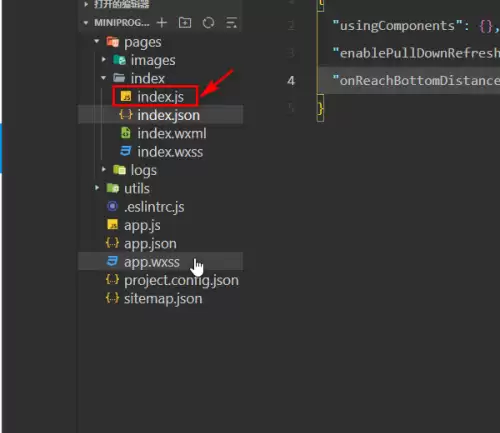Expand the logs folder

click(x=104, y=170)
